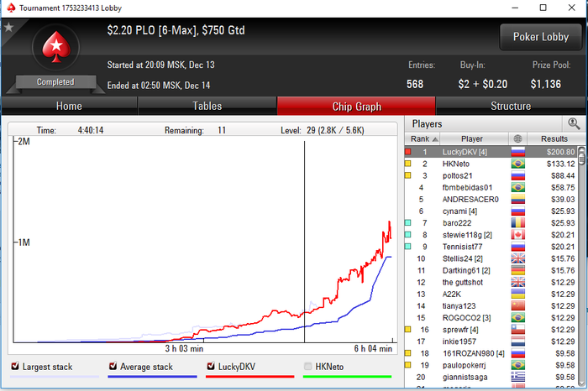Uncheck the LuckyDKV graph line checkbox
The height and width of the screenshot is (391, 588).
pos(211,366)
